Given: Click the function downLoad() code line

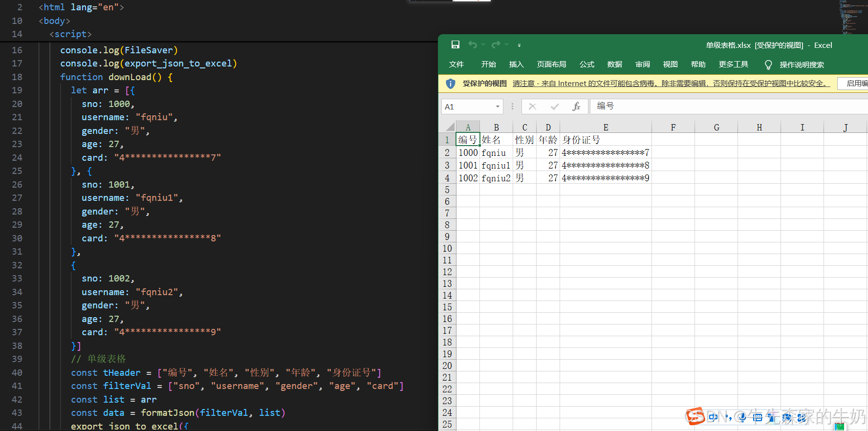Looking at the screenshot, I should (x=116, y=77).
